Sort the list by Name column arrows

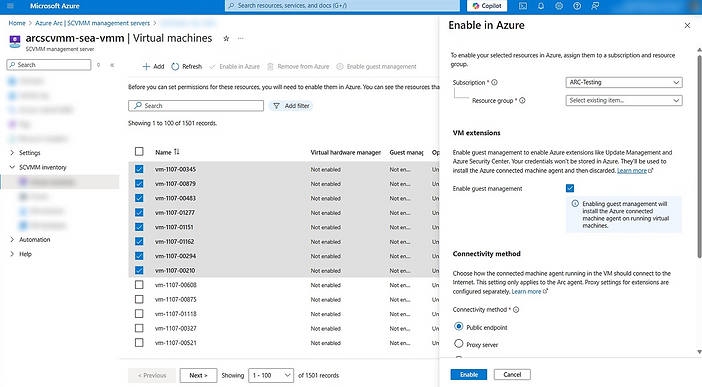tap(176, 152)
